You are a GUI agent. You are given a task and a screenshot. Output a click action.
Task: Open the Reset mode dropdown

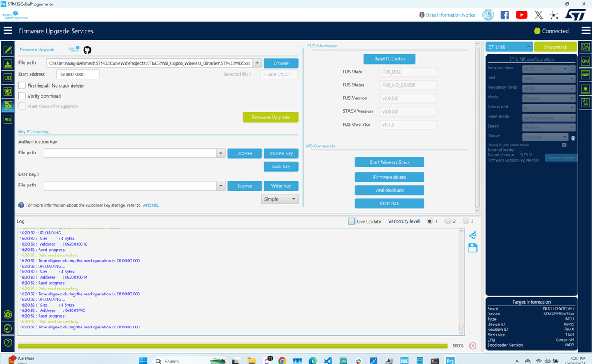(x=548, y=117)
